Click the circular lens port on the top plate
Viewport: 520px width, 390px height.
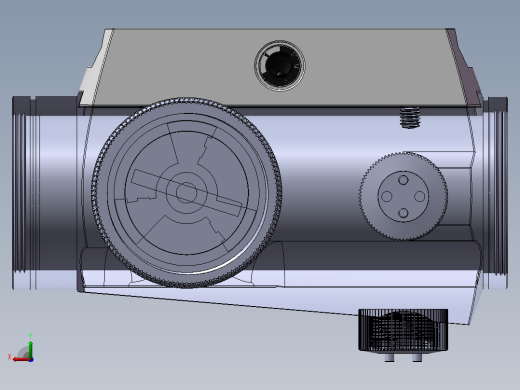[x=280, y=66]
